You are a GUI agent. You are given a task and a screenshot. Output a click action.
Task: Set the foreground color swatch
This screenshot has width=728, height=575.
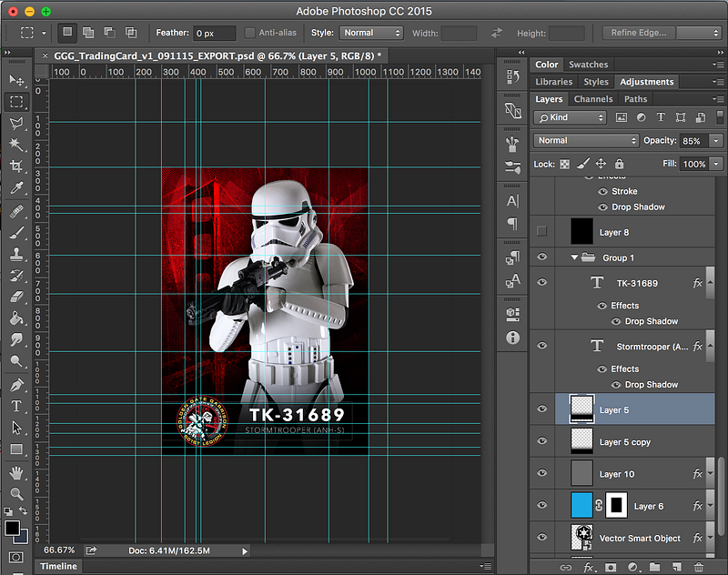tap(12, 528)
